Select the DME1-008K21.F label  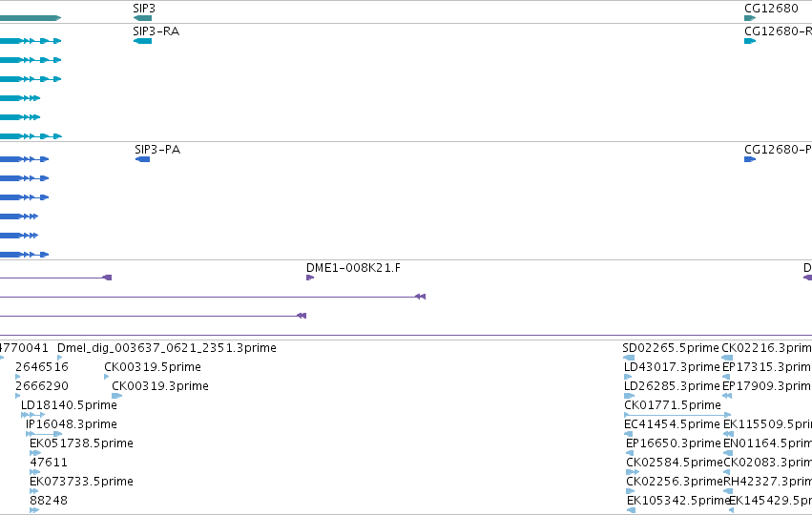[353, 268]
